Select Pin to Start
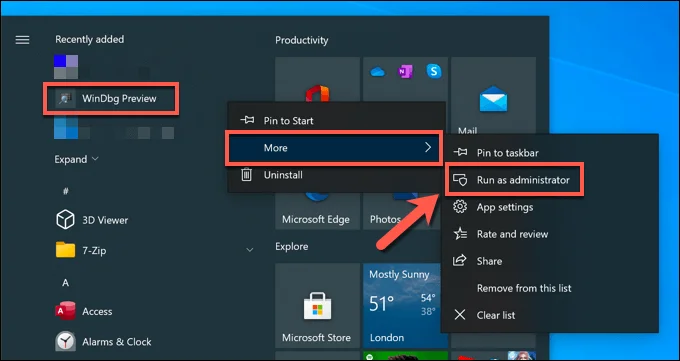Screen dimensions: 680x361 pyautogui.click(x=336, y=121)
